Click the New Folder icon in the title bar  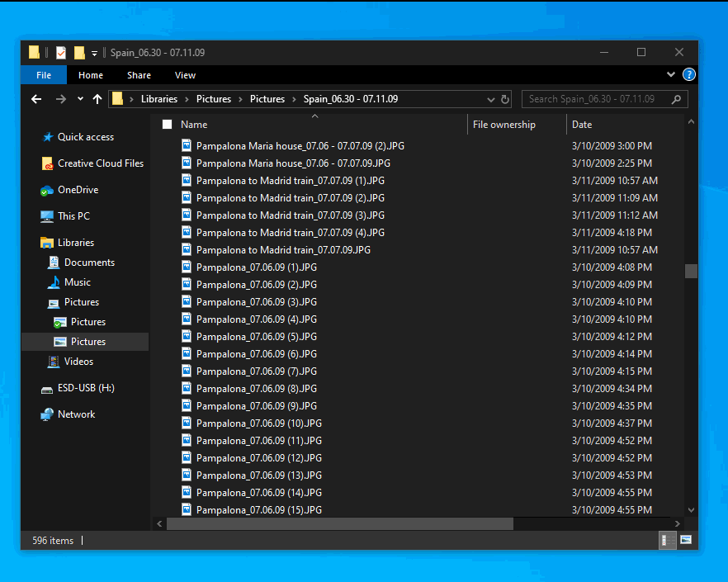pyautogui.click(x=78, y=52)
